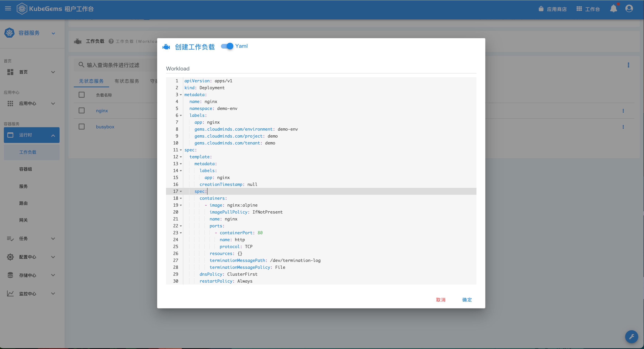
Task: Select the 无状态服务 tab
Action: click(x=91, y=81)
